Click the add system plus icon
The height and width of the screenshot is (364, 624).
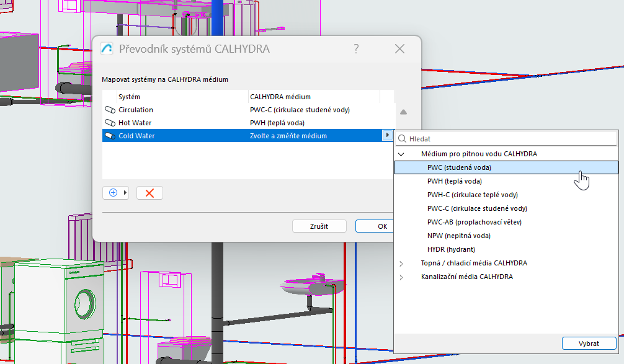[113, 193]
